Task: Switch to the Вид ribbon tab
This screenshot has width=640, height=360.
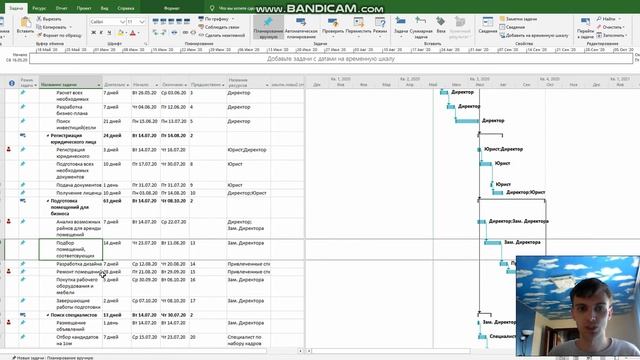Action: (x=104, y=8)
